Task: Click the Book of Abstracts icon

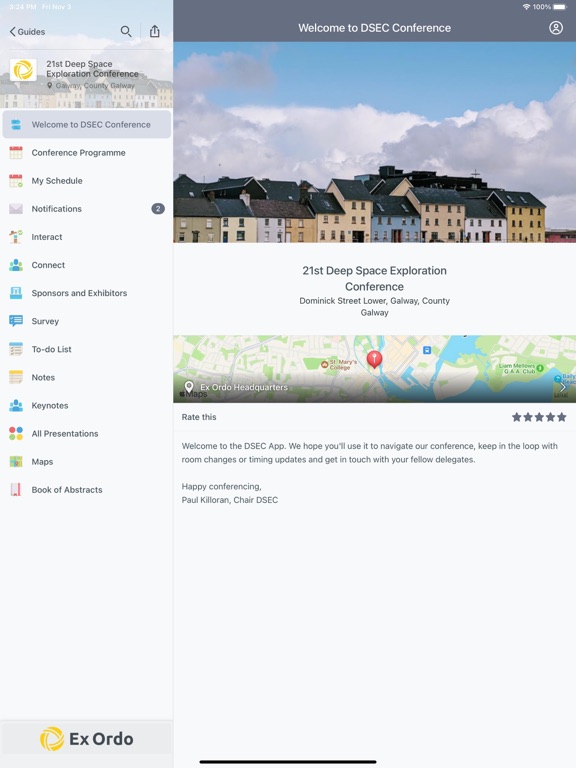Action: click(16, 490)
